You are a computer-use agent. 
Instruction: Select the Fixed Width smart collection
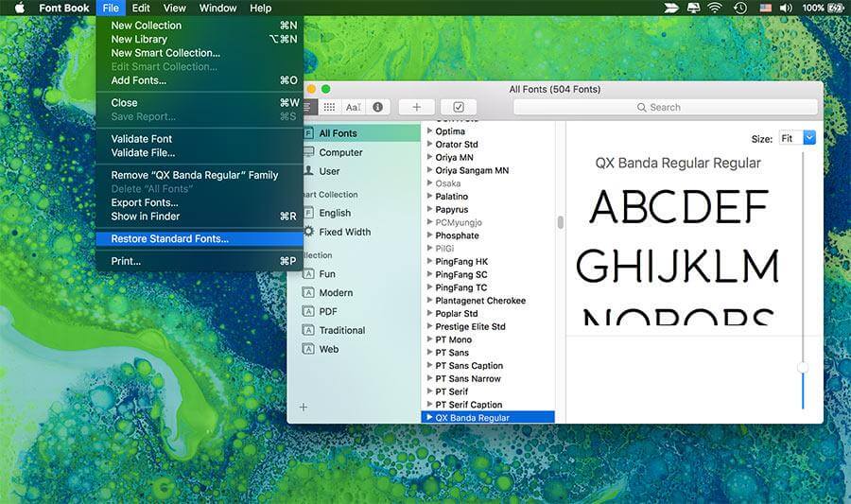pos(344,232)
